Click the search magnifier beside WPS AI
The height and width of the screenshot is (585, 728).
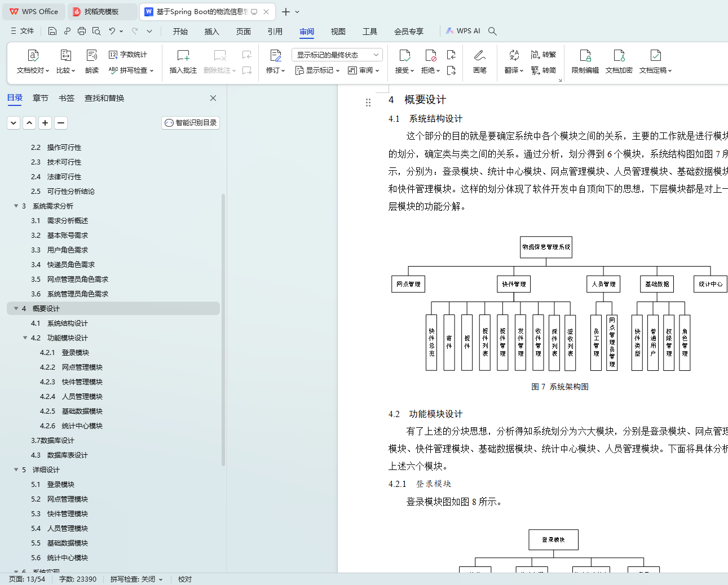[x=492, y=31]
